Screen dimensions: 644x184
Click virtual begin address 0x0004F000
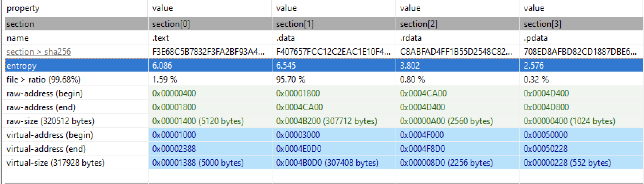(422, 135)
